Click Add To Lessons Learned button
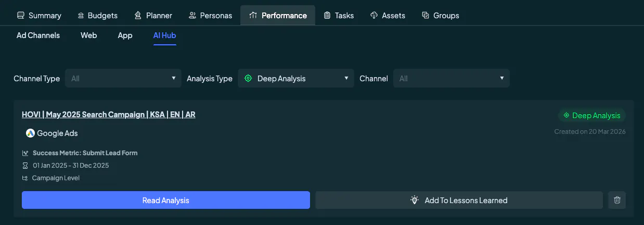Screen dimensions: 644x225 click(459, 200)
